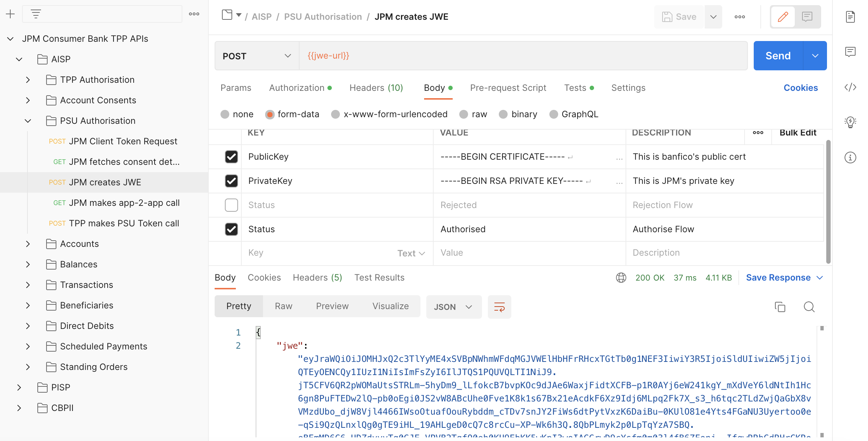Select the raw body type radio
This screenshot has height=441, width=868.
click(464, 114)
